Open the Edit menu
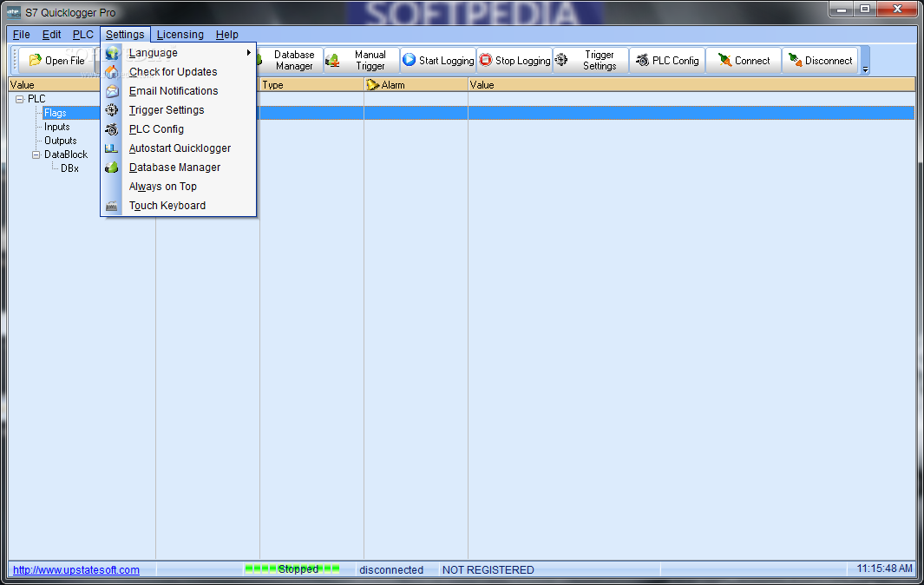 [51, 34]
